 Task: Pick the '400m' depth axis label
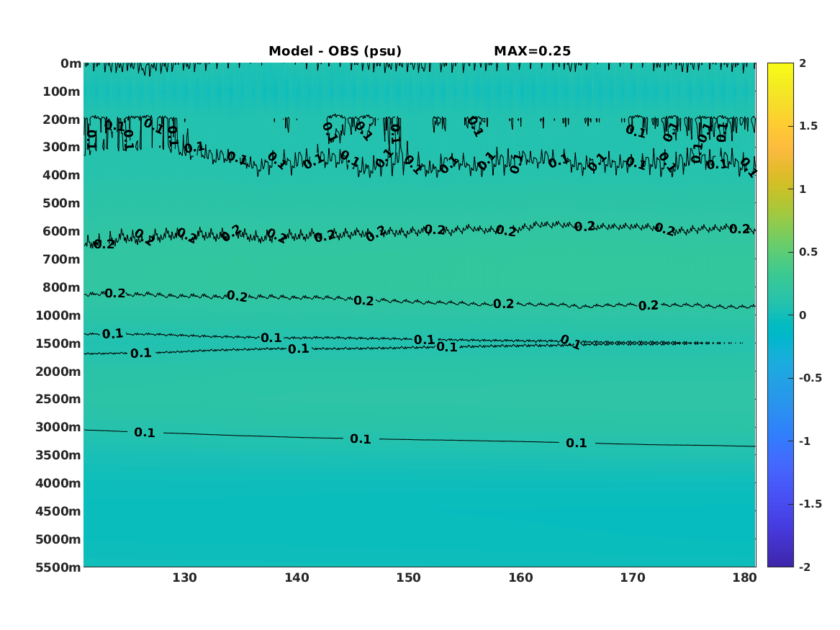[62, 175]
